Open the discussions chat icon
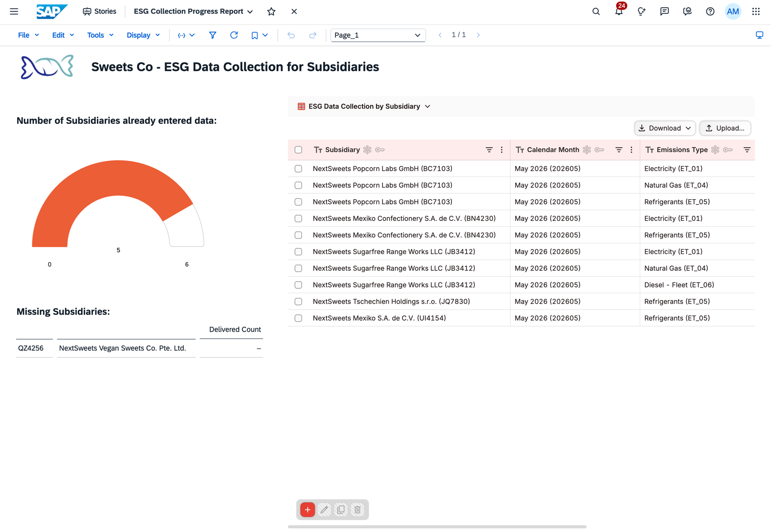 pyautogui.click(x=664, y=12)
